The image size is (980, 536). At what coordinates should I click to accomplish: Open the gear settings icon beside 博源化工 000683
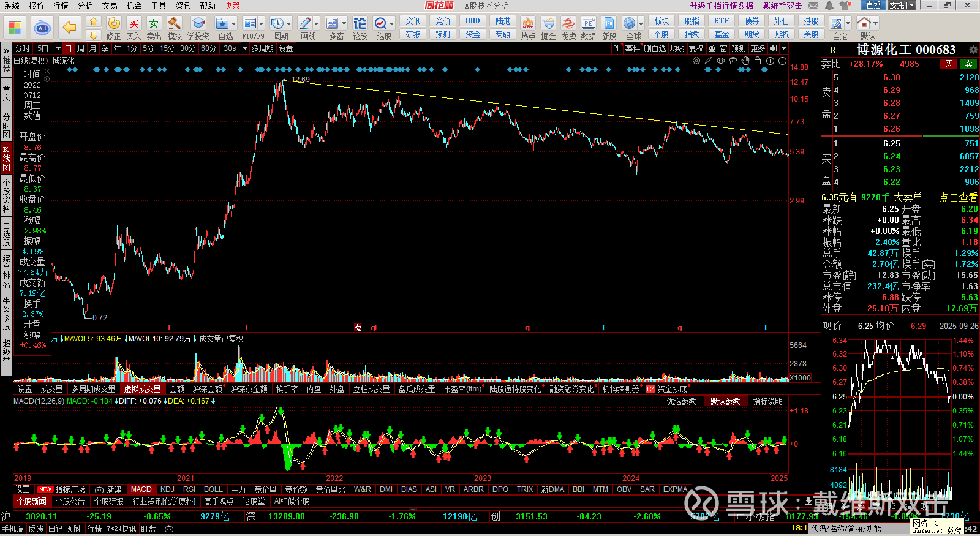pyautogui.click(x=973, y=50)
